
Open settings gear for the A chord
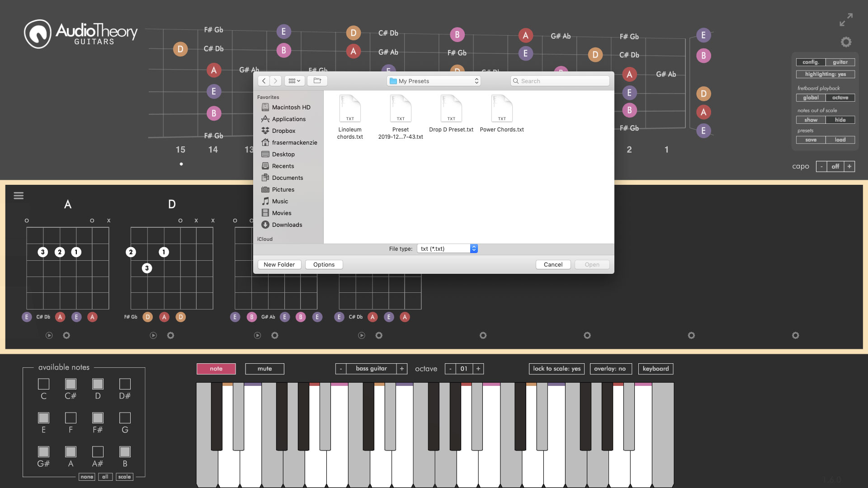pos(66,335)
